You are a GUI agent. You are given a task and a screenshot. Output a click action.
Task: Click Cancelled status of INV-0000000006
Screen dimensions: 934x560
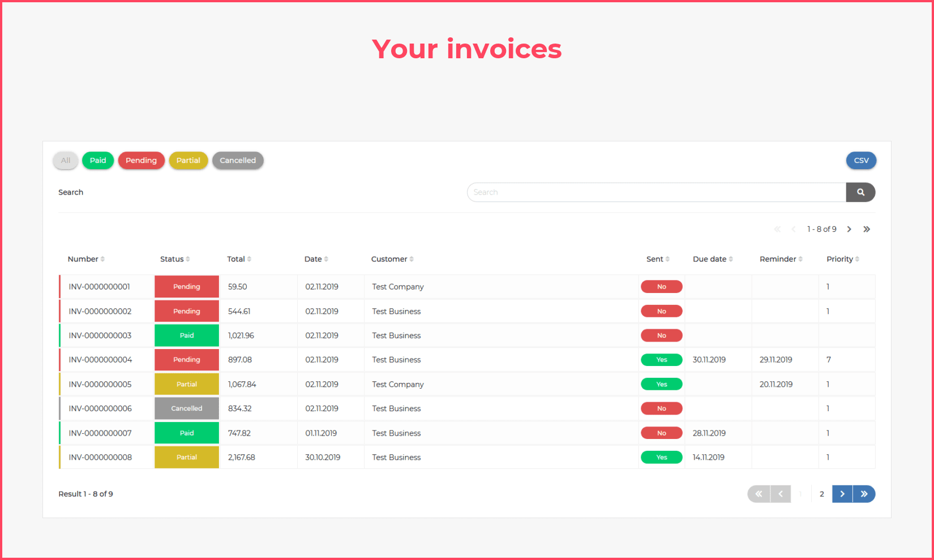coord(187,408)
